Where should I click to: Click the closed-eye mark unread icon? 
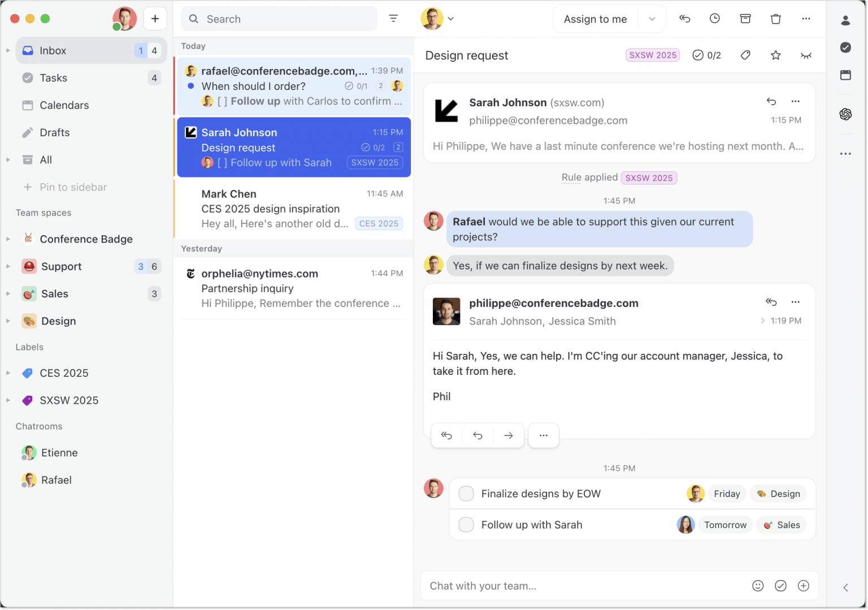point(806,55)
